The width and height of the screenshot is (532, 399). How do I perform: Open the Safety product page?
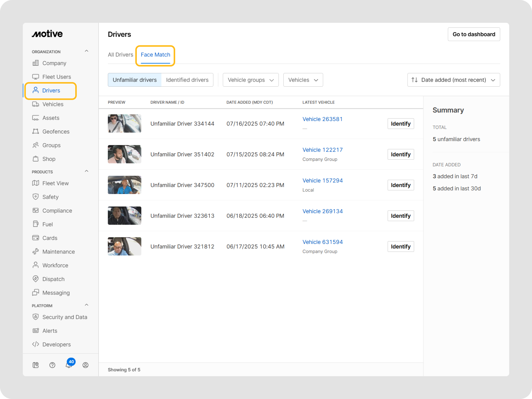(51, 197)
